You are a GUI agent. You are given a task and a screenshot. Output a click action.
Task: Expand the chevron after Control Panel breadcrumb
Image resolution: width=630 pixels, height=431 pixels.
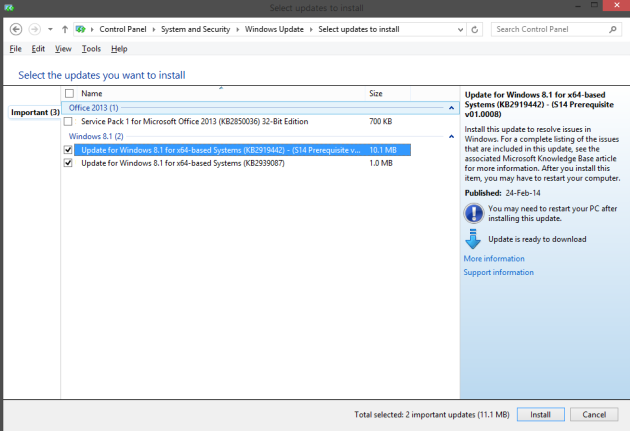click(x=153, y=29)
